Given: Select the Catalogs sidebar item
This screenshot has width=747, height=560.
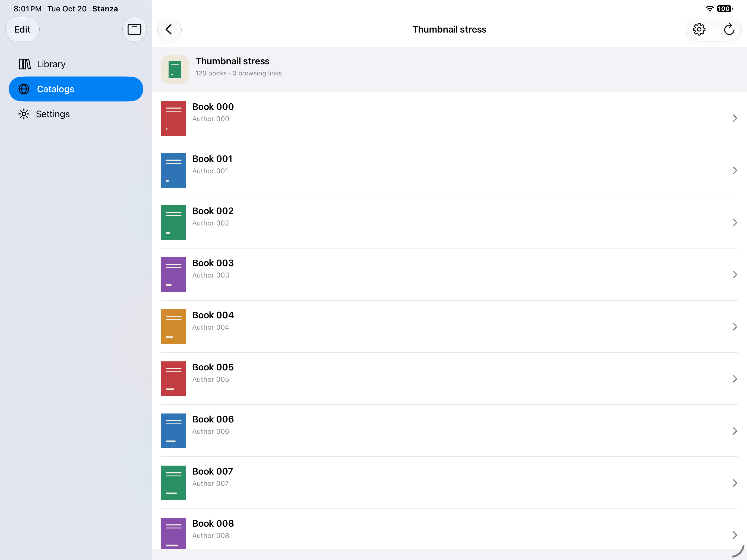Looking at the screenshot, I should point(76,89).
